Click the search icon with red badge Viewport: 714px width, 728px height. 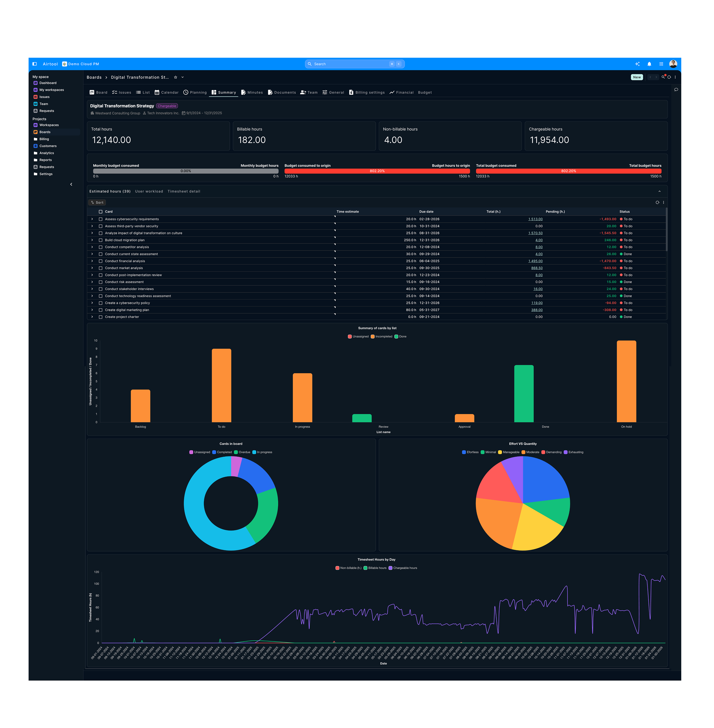[x=663, y=77]
